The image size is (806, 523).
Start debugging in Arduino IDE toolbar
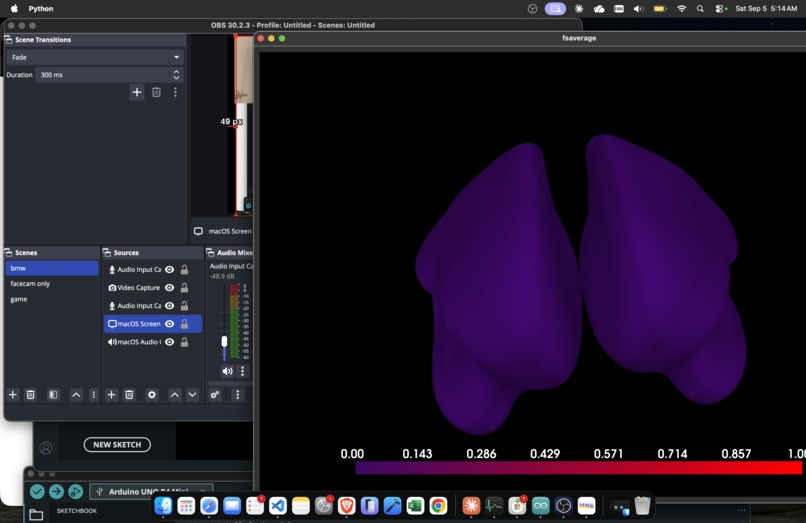[75, 492]
